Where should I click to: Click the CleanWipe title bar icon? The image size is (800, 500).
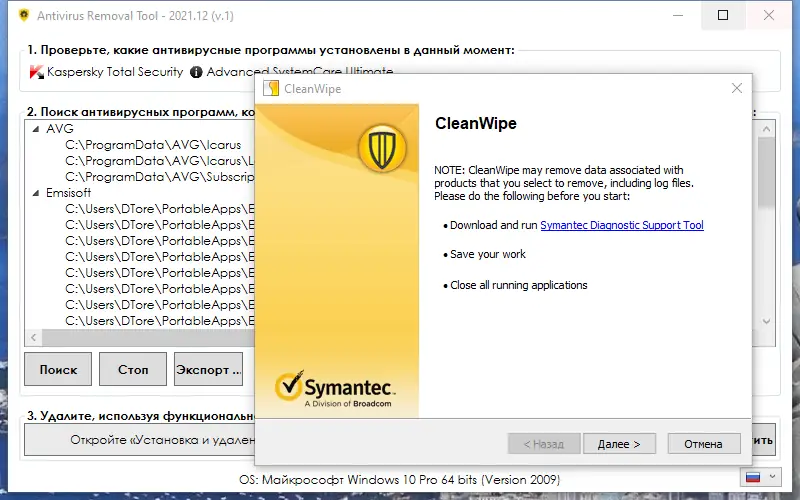click(x=270, y=89)
